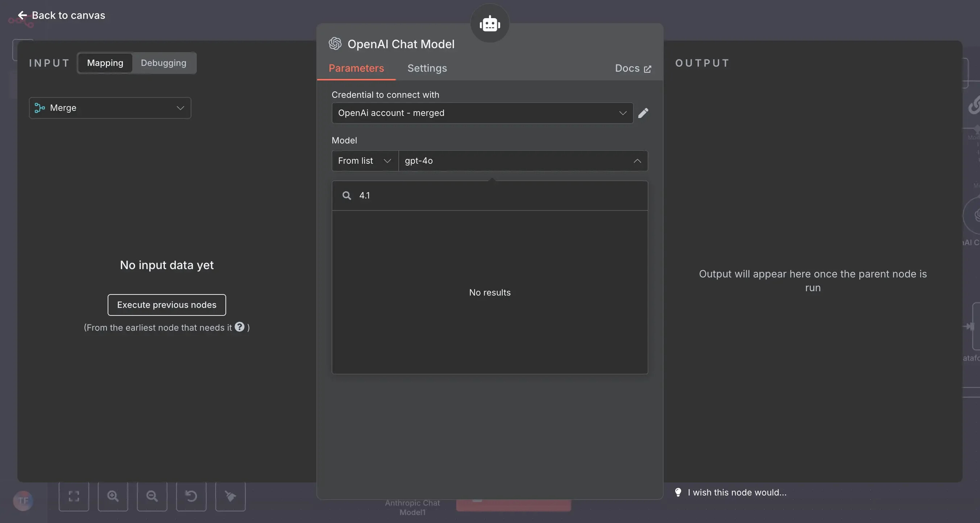Select the Parameters tab
Image resolution: width=980 pixels, height=523 pixels.
[x=356, y=68]
